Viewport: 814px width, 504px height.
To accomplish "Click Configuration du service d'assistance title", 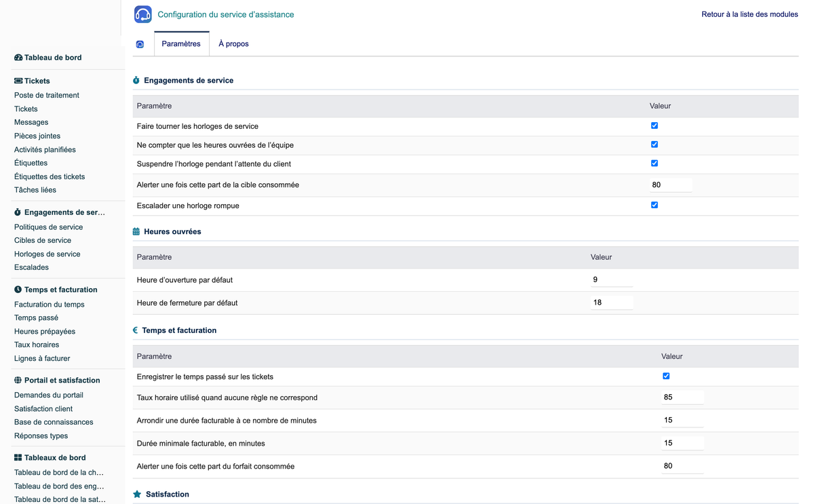I will pyautogui.click(x=226, y=14).
